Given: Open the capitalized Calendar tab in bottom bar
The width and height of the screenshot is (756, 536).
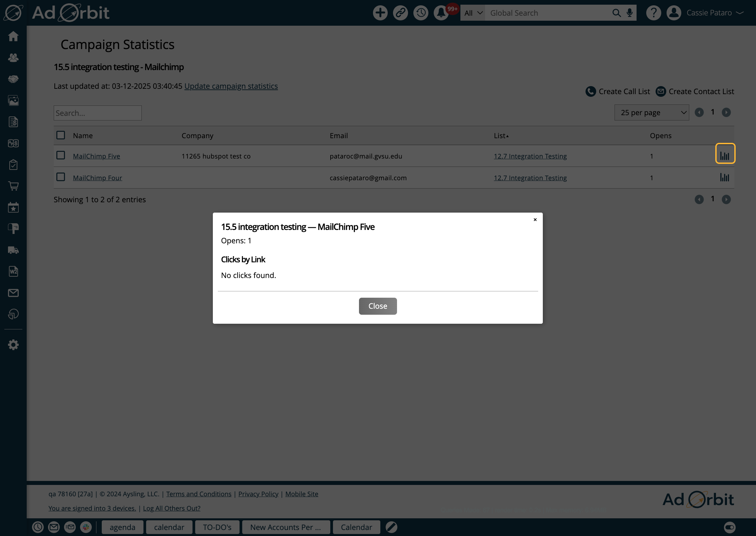Looking at the screenshot, I should pyautogui.click(x=356, y=527).
